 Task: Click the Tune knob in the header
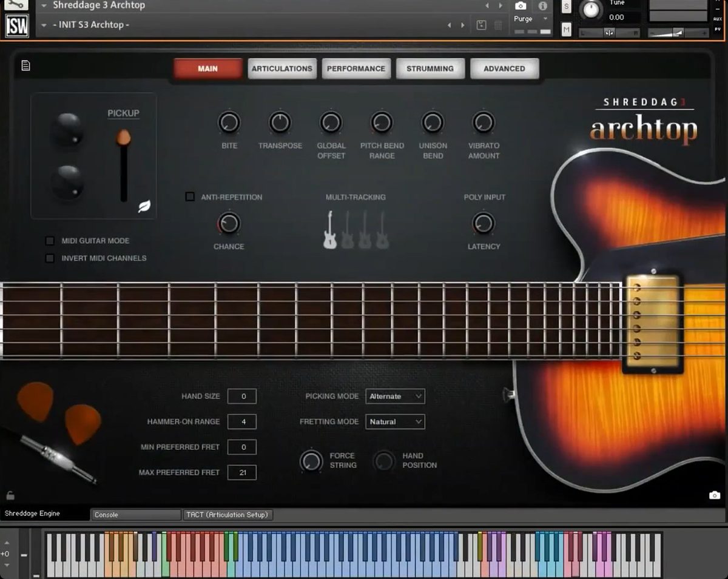coord(590,8)
